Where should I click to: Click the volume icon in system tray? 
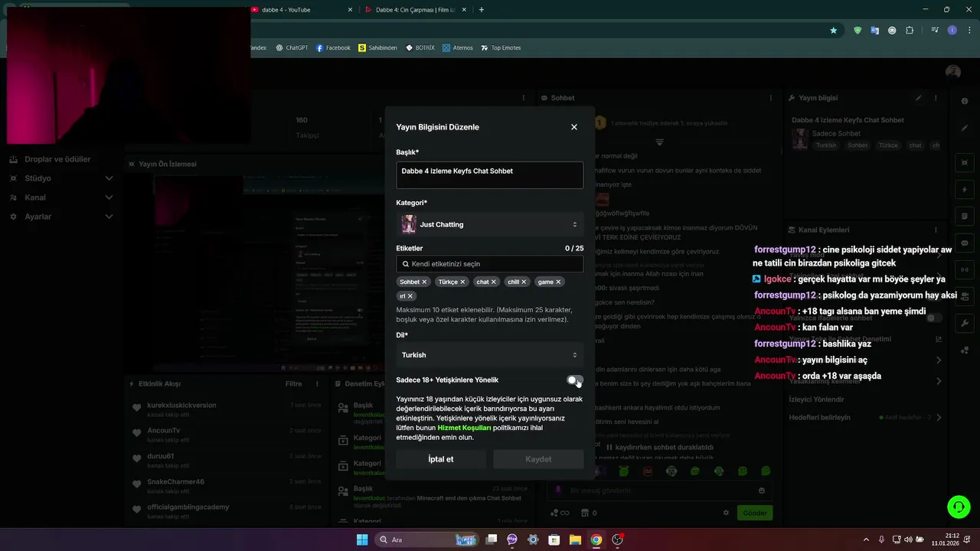tap(907, 540)
